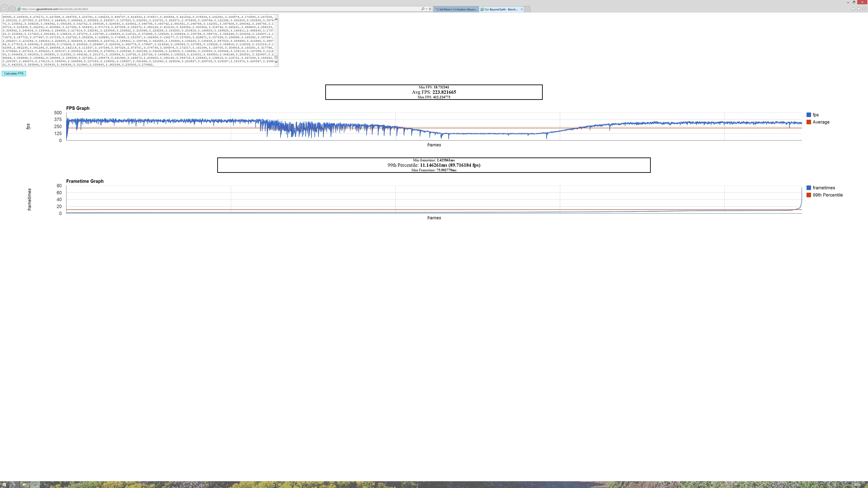The height and width of the screenshot is (488, 868).
Task: Click the red Average legend swatch
Action: tap(809, 122)
